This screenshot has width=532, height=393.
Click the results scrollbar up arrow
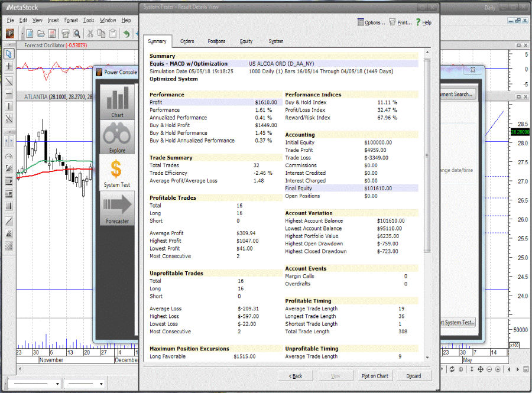(x=427, y=53)
